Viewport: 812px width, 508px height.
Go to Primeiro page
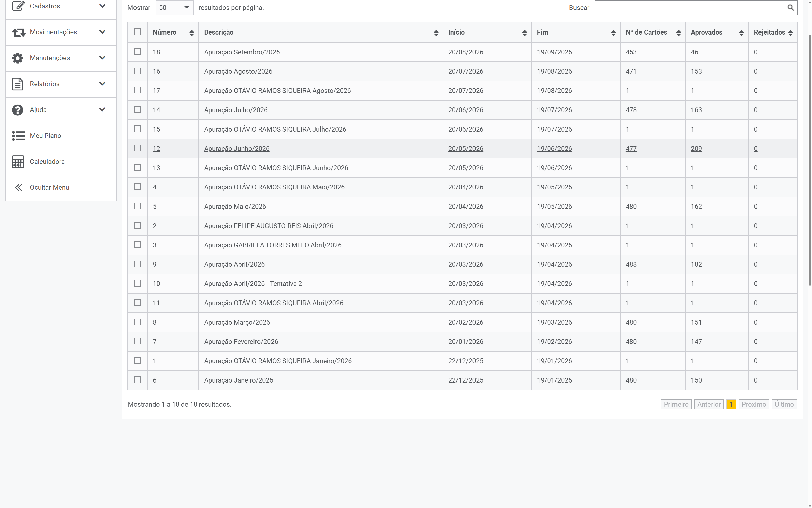point(676,404)
